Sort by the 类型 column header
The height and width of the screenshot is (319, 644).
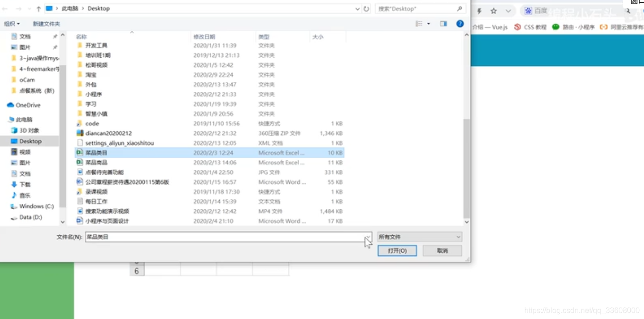(264, 37)
